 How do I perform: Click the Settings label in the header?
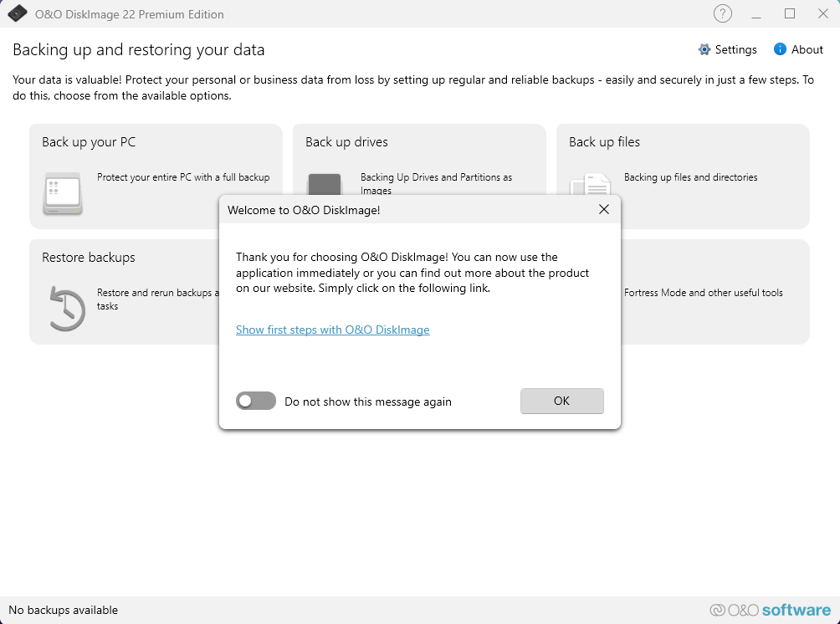(736, 49)
